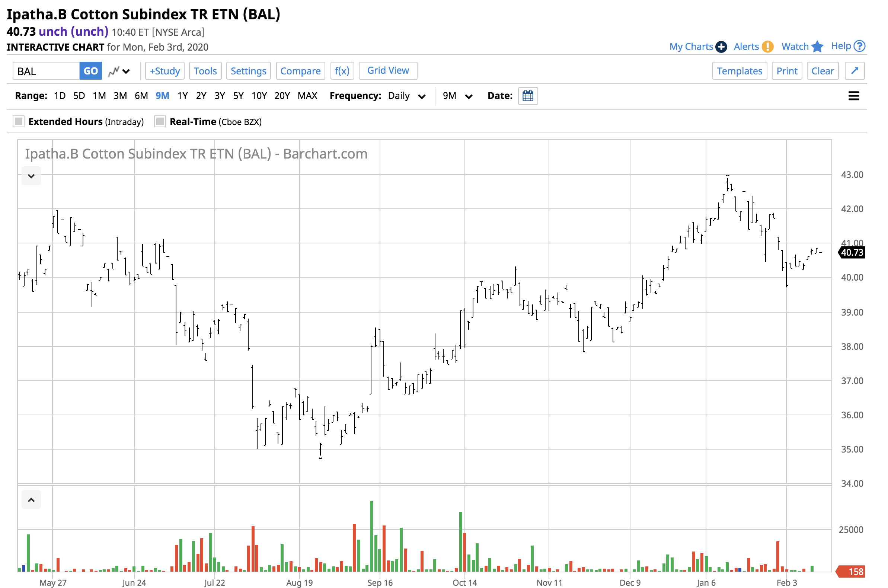Click the 25000 volume axis label
Image resolution: width=888 pixels, height=588 pixels.
tap(850, 530)
